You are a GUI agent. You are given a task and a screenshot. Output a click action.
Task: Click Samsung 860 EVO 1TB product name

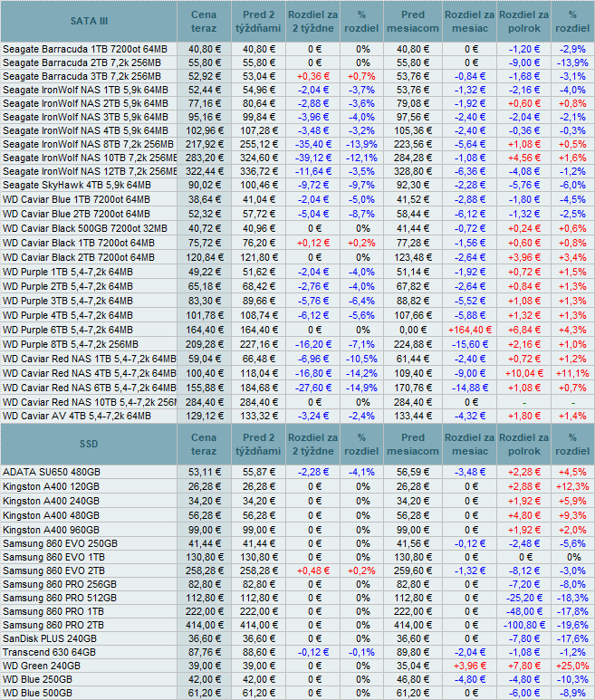click(53, 557)
